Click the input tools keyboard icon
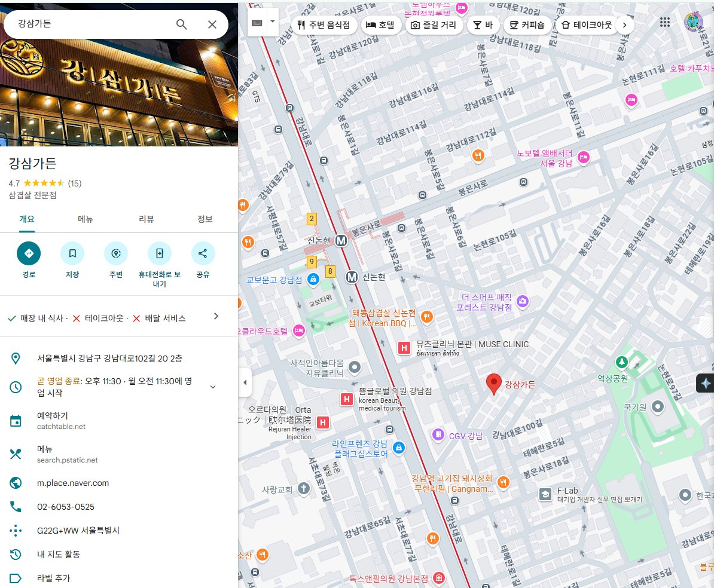714x588 pixels. click(x=257, y=23)
